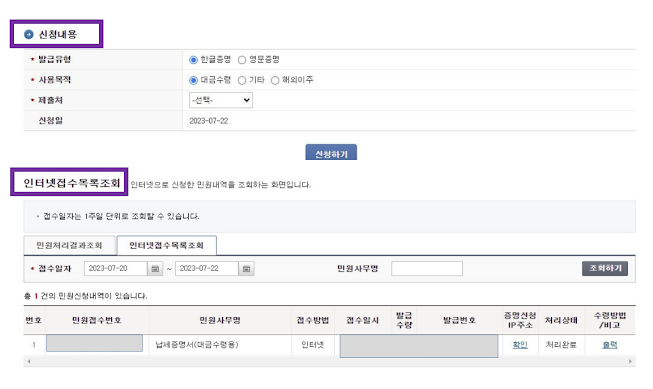Click the 민원사무명 column header

pos(220,320)
